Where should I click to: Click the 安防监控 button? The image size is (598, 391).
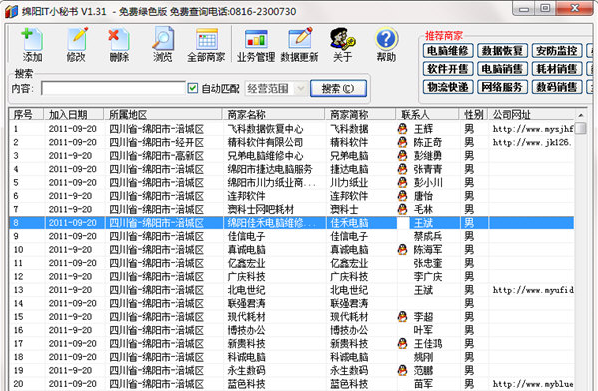(x=557, y=51)
